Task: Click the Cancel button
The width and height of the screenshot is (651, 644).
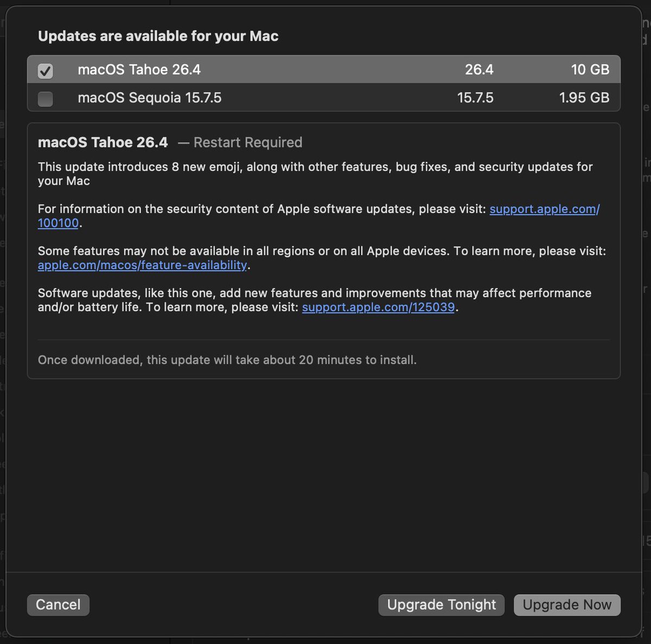Action: 58,604
